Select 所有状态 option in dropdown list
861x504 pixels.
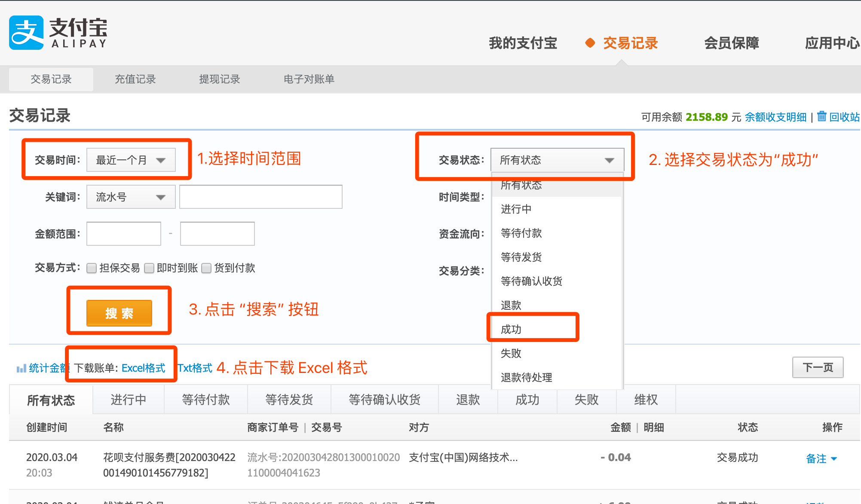click(557, 185)
